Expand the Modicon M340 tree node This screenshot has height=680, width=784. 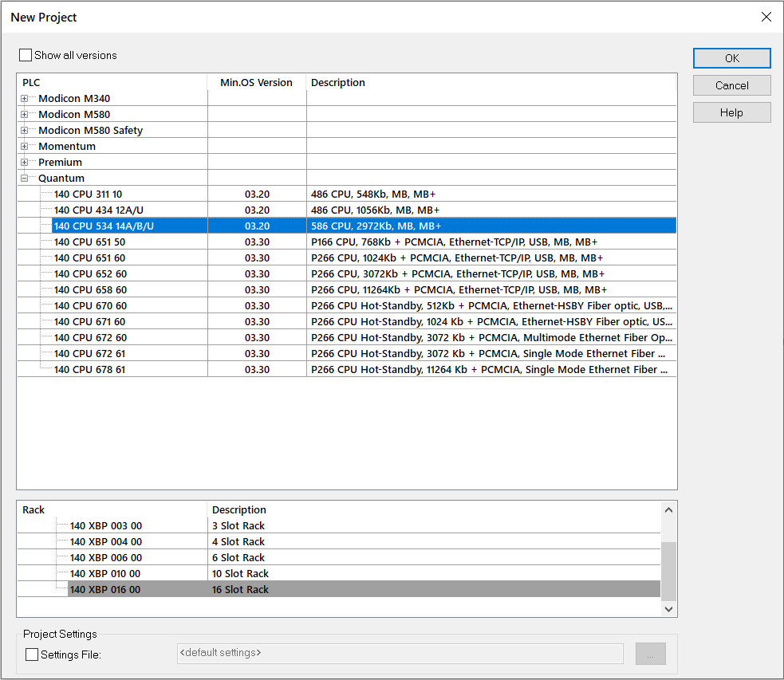24,98
